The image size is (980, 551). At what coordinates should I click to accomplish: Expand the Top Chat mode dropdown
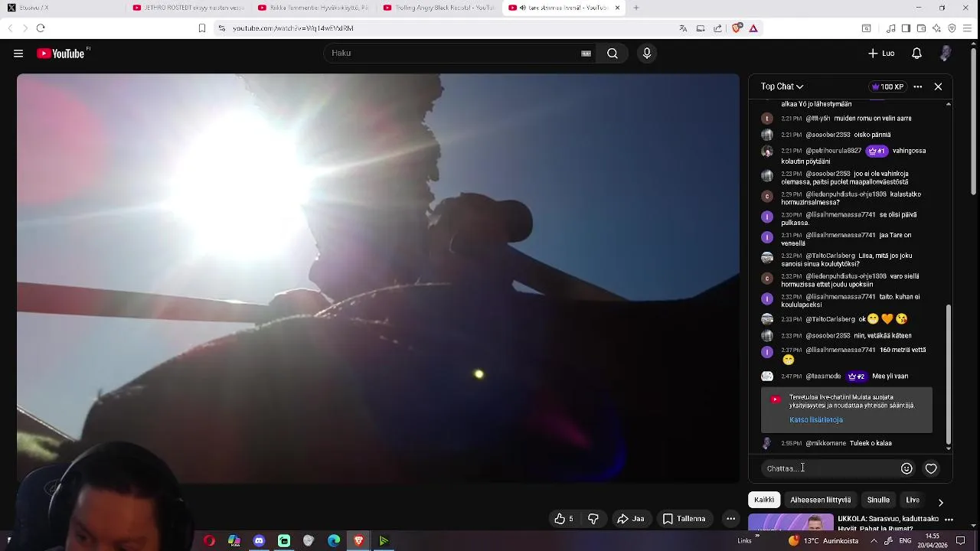click(x=782, y=86)
